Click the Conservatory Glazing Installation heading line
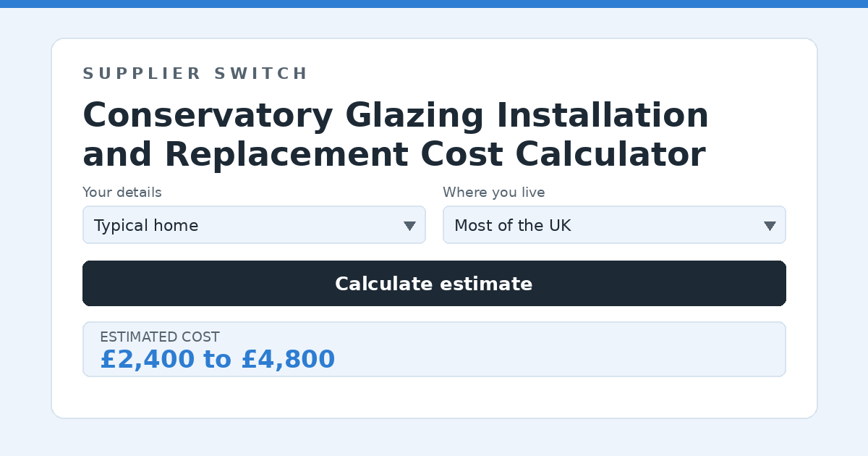The image size is (868, 456). click(x=396, y=116)
